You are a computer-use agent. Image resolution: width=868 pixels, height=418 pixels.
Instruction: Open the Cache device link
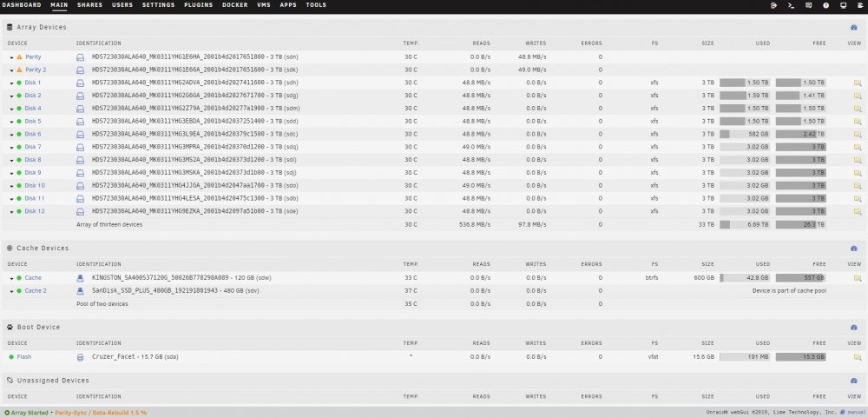[33, 278]
